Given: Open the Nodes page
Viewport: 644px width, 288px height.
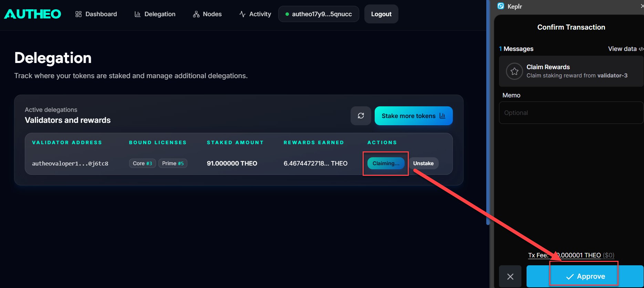Looking at the screenshot, I should 207,14.
